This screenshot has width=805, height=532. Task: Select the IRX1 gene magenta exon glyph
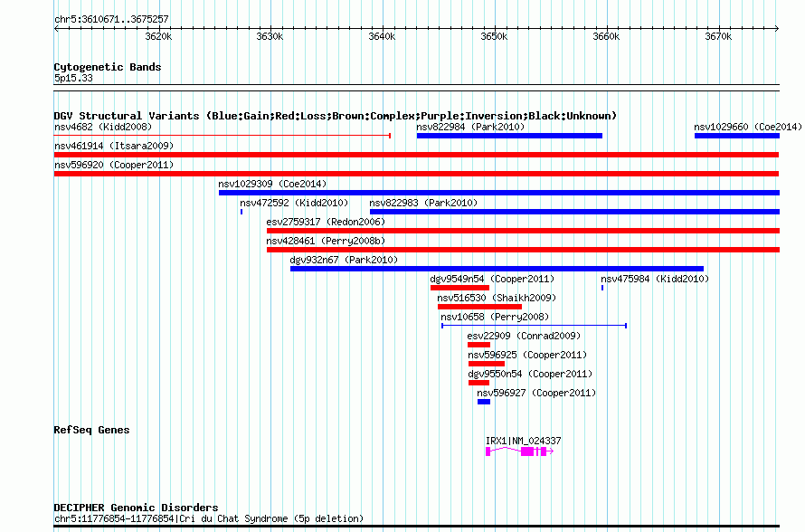(x=519, y=451)
